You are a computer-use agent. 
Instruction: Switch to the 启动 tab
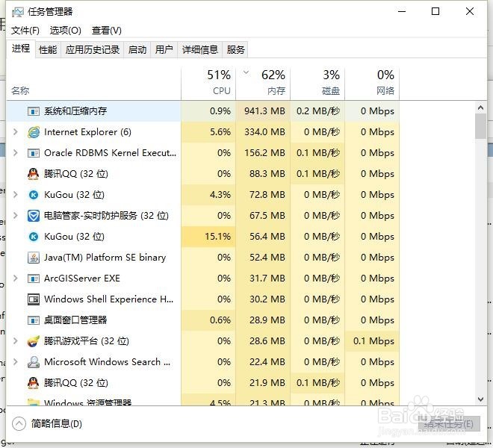point(137,50)
